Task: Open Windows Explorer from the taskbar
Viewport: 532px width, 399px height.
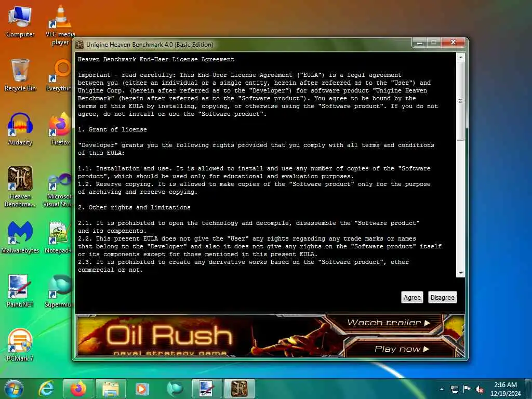Action: coord(111,389)
